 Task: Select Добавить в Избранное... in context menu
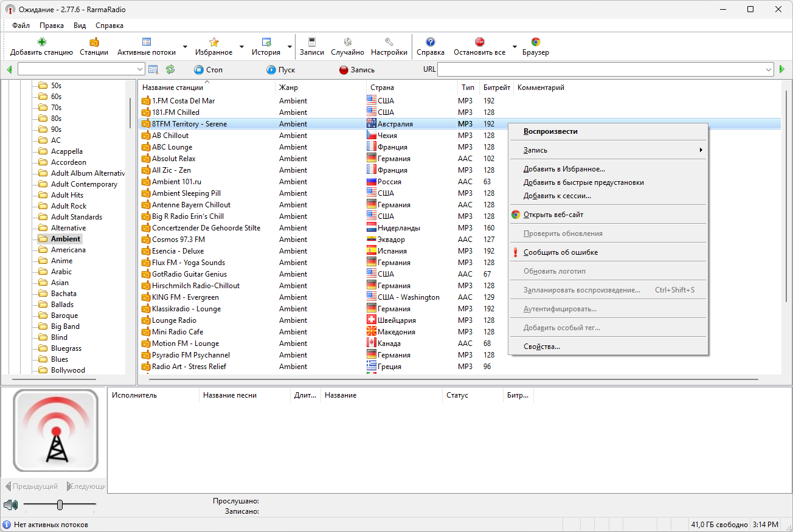608,169
